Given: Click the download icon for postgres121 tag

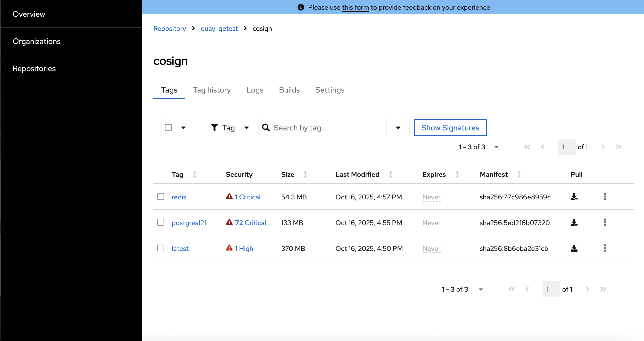Looking at the screenshot, I should [574, 223].
